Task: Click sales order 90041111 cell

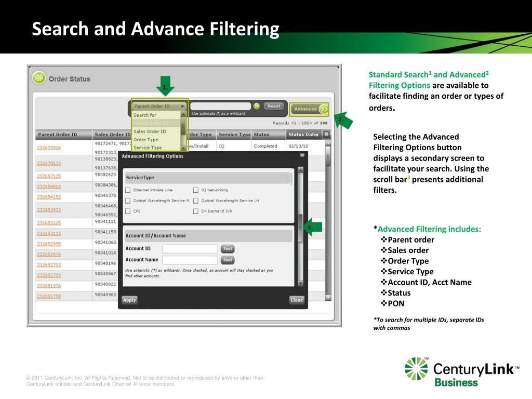Action: (105, 221)
